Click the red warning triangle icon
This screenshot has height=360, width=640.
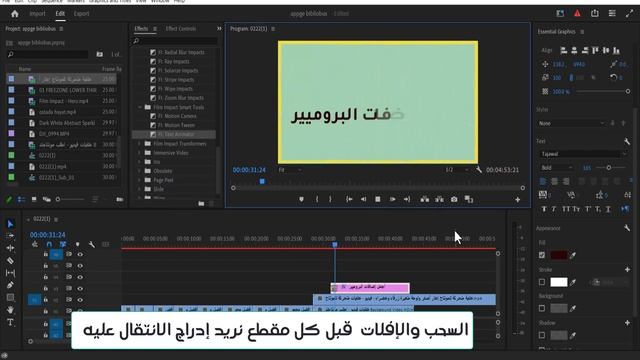click(577, 13)
